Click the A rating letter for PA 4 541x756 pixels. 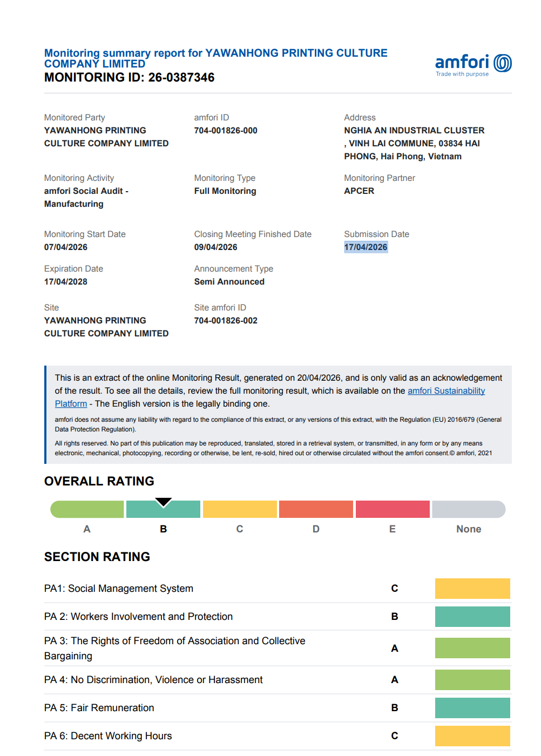395,680
